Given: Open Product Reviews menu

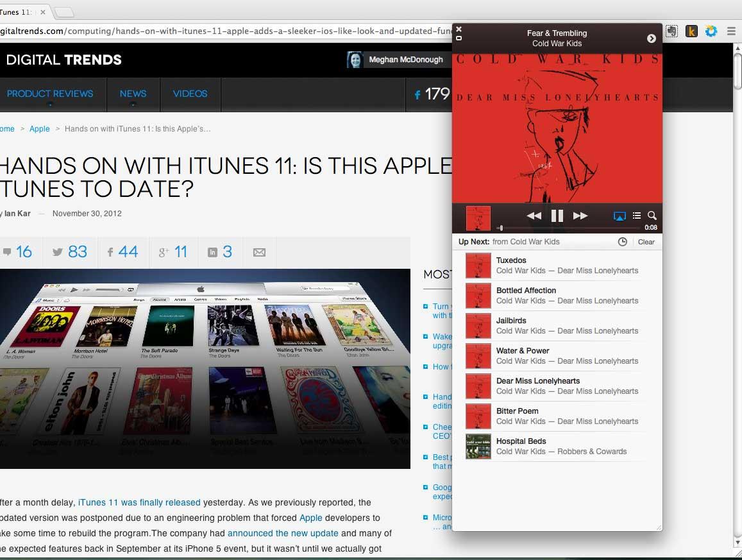Looking at the screenshot, I should [x=50, y=94].
